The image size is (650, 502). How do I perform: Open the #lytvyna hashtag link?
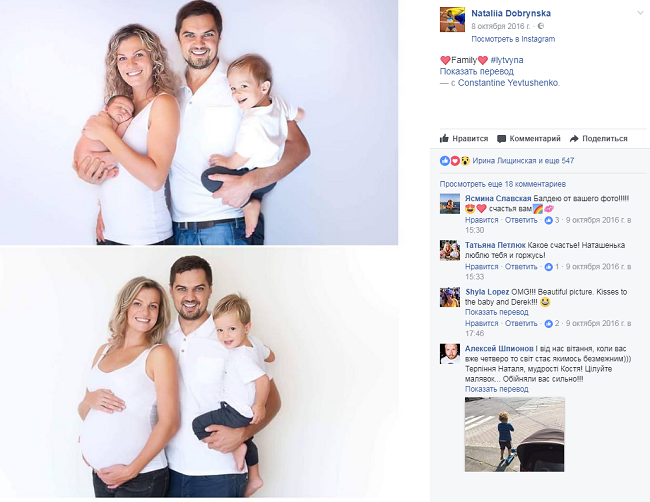[507, 60]
